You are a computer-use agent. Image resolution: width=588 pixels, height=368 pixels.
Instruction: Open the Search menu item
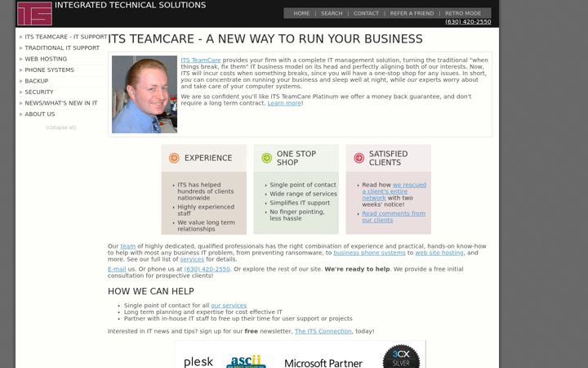coord(332,13)
